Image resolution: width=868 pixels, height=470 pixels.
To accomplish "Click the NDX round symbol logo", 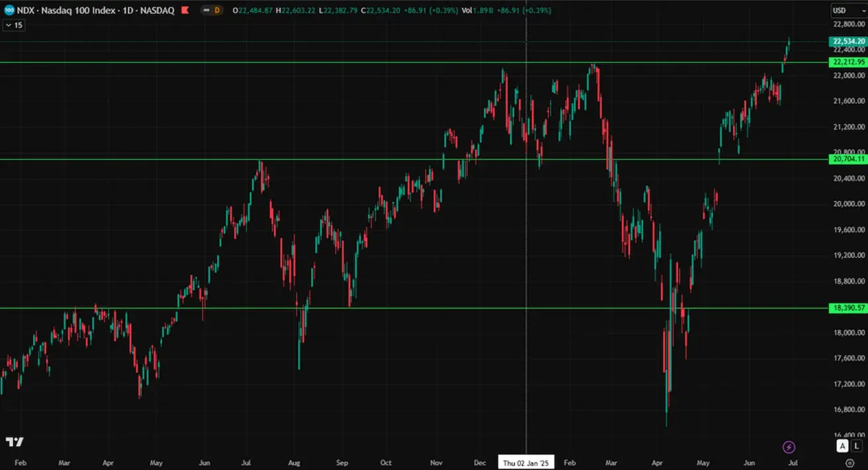I will [x=9, y=11].
